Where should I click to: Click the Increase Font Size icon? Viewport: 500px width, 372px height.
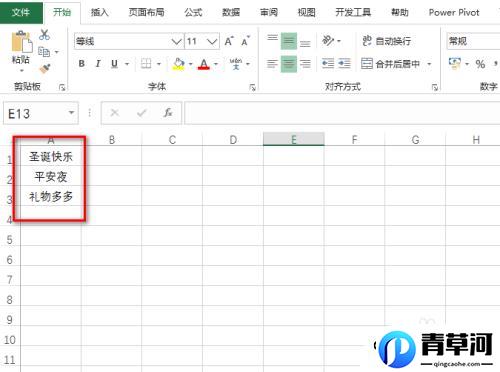coord(229,41)
